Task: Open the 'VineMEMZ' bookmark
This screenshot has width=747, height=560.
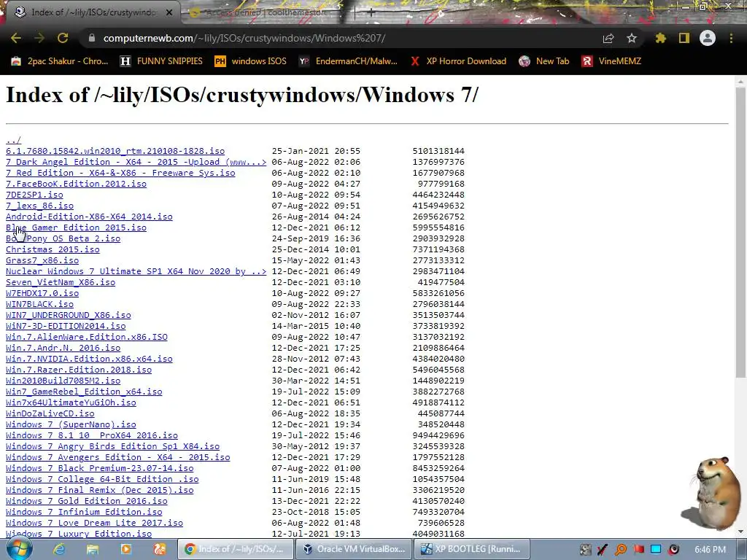Action: [612, 61]
